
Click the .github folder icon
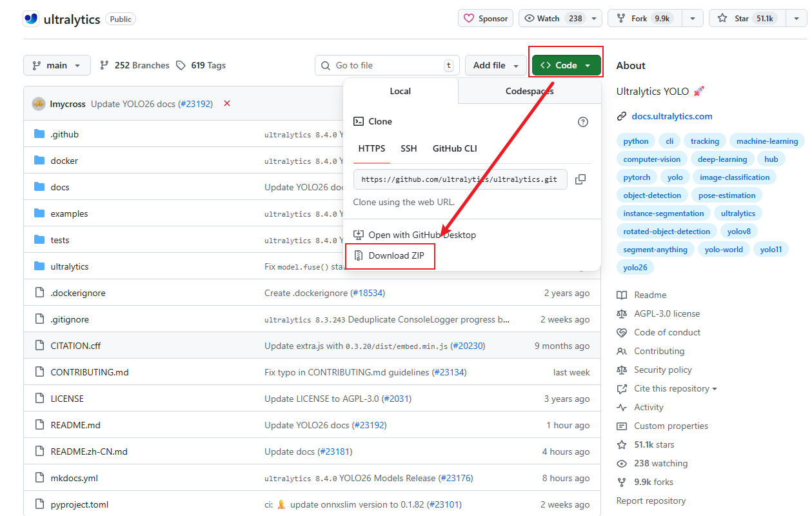pyautogui.click(x=39, y=134)
